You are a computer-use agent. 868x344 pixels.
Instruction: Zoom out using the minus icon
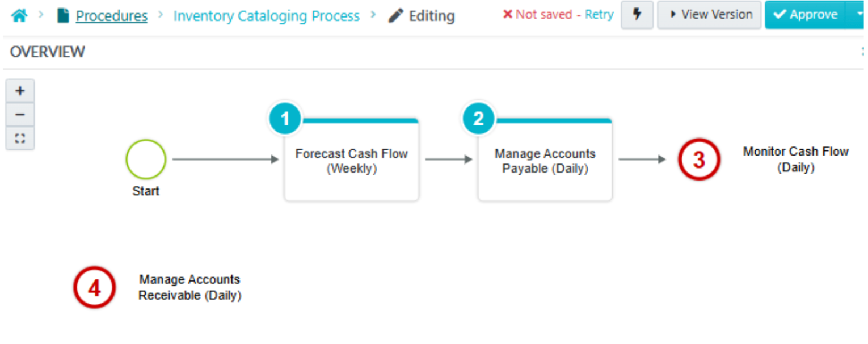pos(20,114)
